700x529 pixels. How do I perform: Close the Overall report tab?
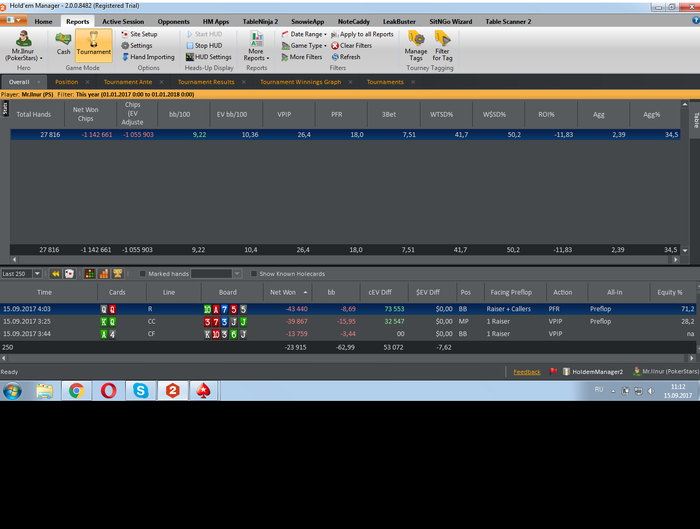click(39, 82)
